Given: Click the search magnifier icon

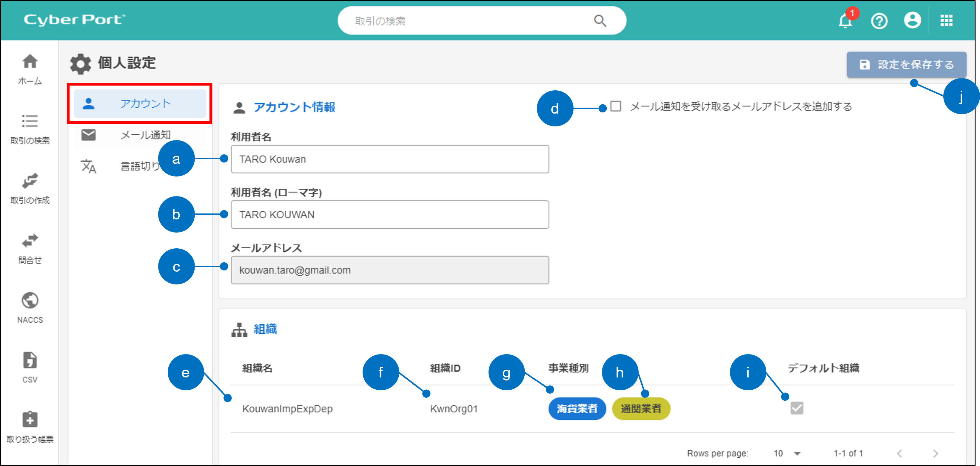Looking at the screenshot, I should pyautogui.click(x=600, y=21).
